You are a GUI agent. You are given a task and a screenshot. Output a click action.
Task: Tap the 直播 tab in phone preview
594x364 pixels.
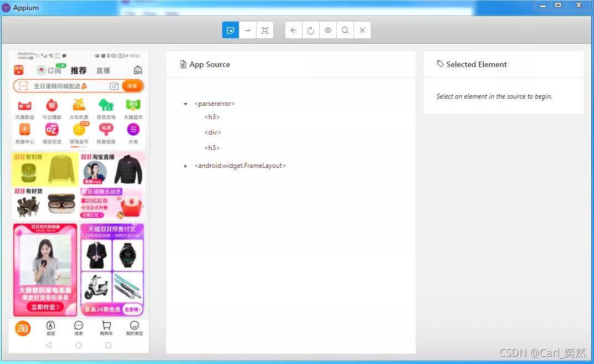103,70
